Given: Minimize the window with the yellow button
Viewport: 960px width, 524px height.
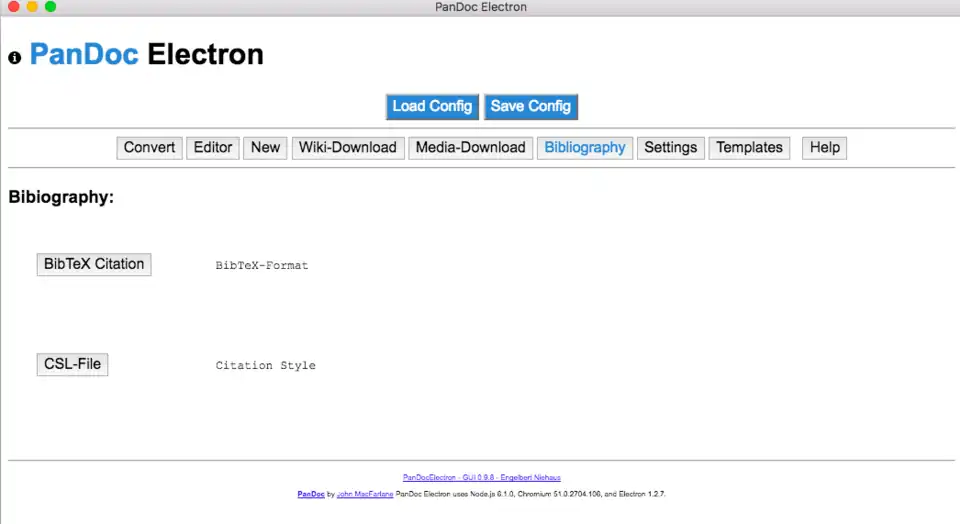Looking at the screenshot, I should point(32,7).
